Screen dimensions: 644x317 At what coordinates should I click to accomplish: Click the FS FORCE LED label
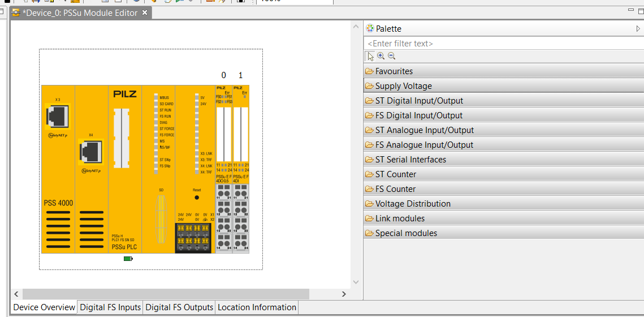coord(167,135)
